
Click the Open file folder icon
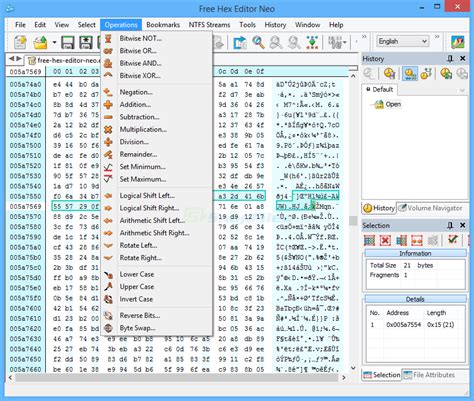pos(41,43)
